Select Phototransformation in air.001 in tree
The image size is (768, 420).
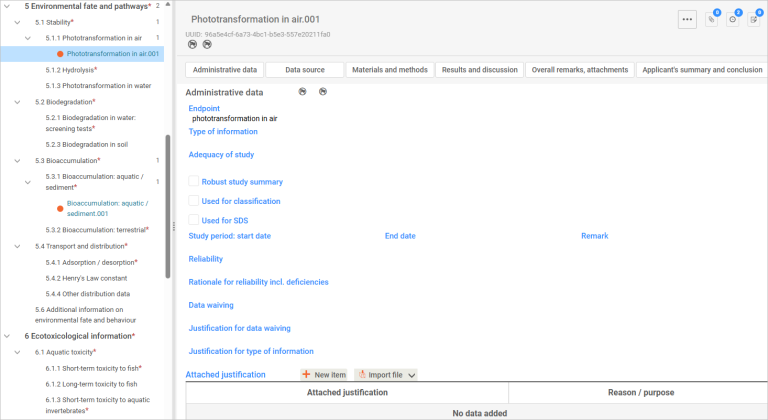[113, 54]
